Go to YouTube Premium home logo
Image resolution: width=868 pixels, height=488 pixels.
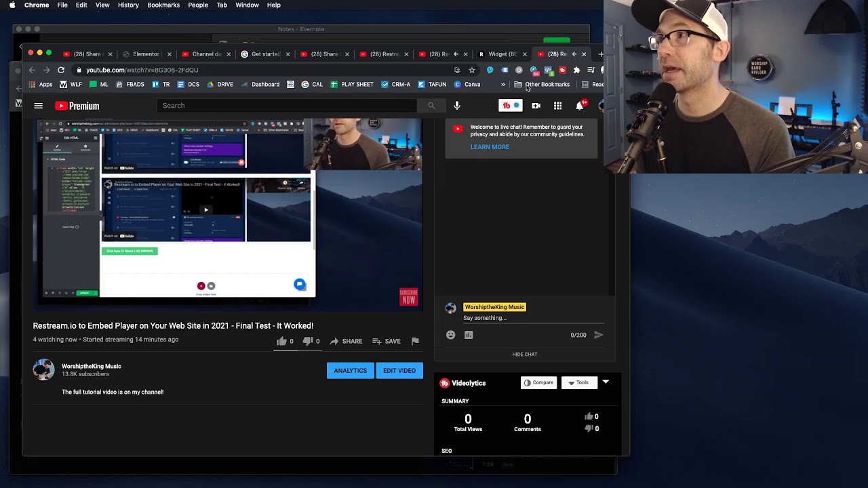pos(77,106)
